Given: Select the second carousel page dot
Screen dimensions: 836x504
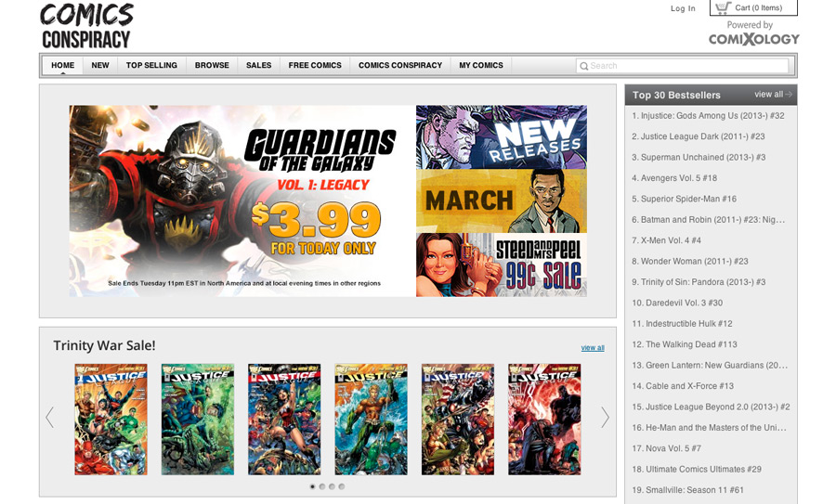Looking at the screenshot, I should [x=322, y=486].
